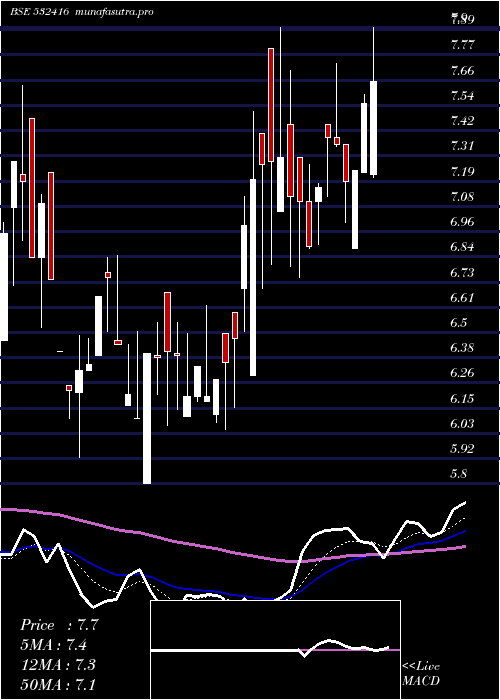
Task: Click the 5.92 price axis label
Action: (x=462, y=449)
